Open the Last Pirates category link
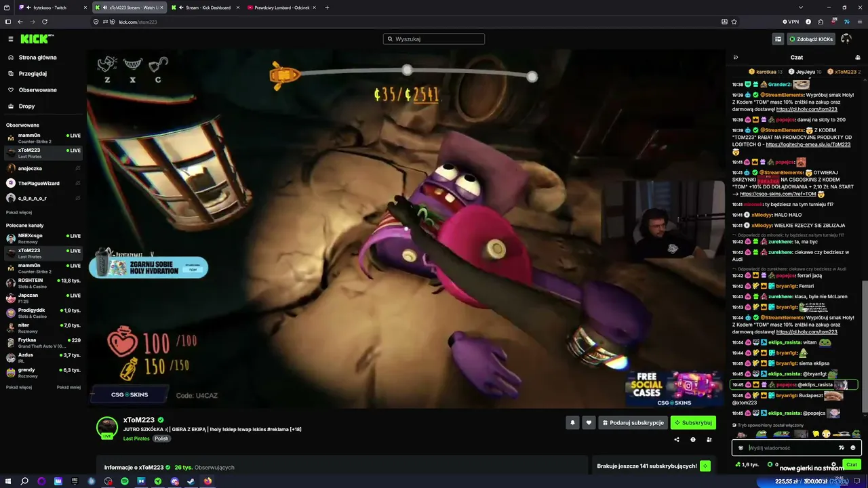 (136, 439)
